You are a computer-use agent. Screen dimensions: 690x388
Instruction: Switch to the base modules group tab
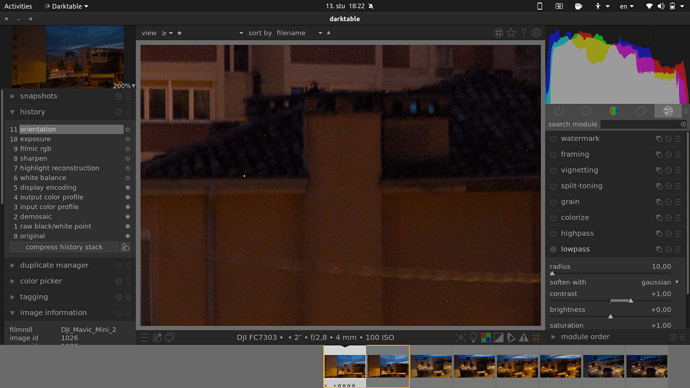pyautogui.click(x=586, y=111)
